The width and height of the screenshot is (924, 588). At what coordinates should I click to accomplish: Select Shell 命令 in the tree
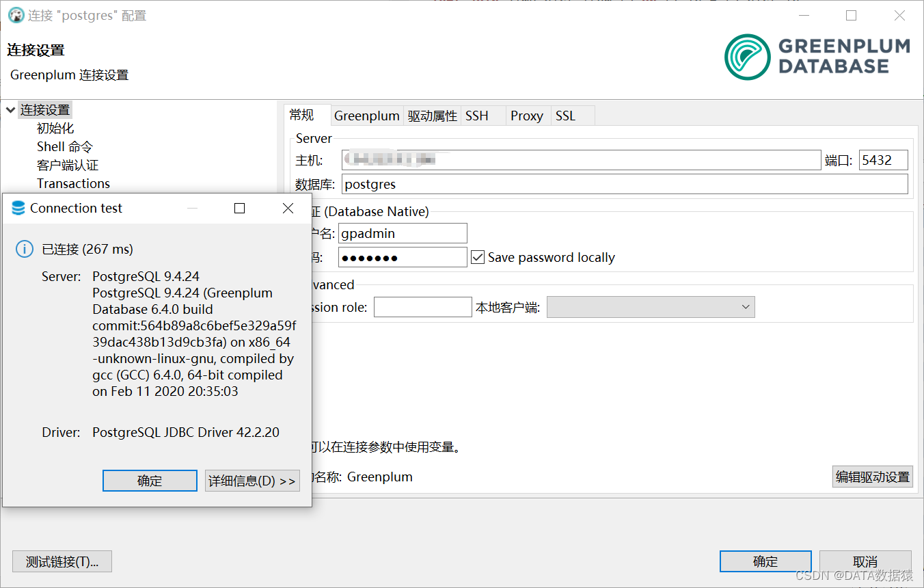pyautogui.click(x=65, y=146)
